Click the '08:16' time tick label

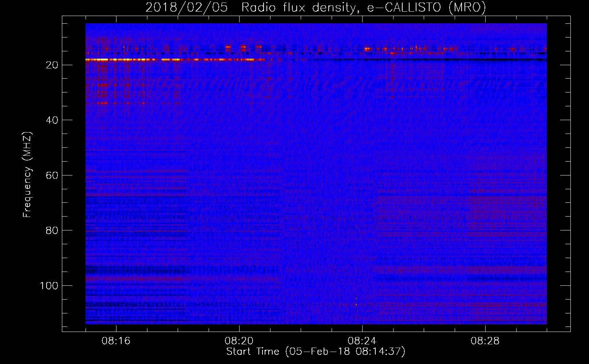(116, 341)
